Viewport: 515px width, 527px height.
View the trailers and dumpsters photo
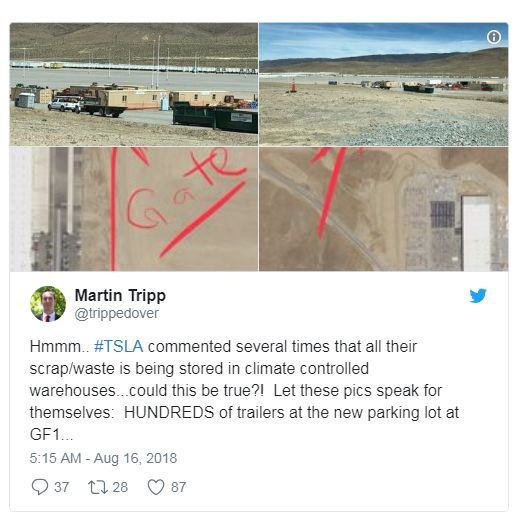(x=134, y=84)
